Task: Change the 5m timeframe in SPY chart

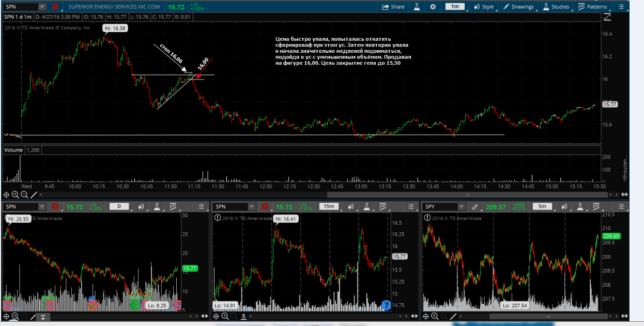Action: pos(542,207)
